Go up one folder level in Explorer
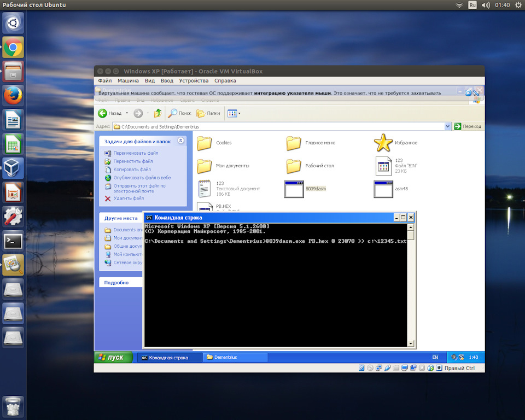The image size is (525, 420). [157, 113]
